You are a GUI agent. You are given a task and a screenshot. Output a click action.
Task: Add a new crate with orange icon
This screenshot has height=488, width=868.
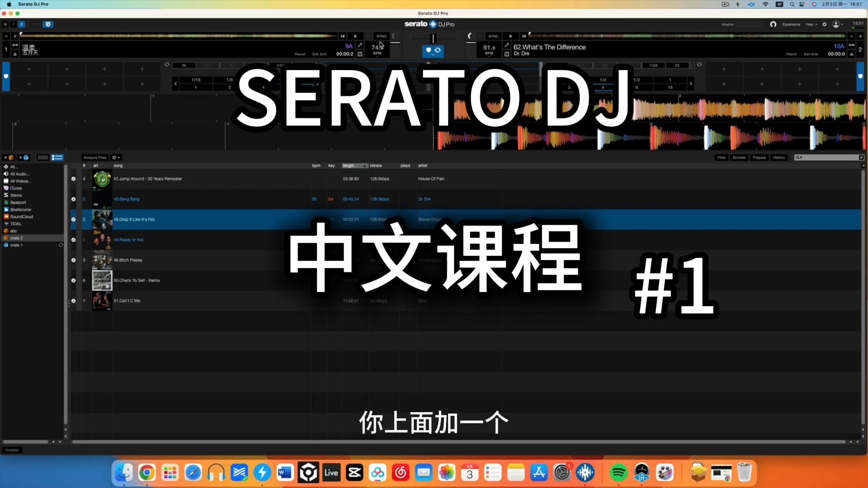[x=9, y=158]
